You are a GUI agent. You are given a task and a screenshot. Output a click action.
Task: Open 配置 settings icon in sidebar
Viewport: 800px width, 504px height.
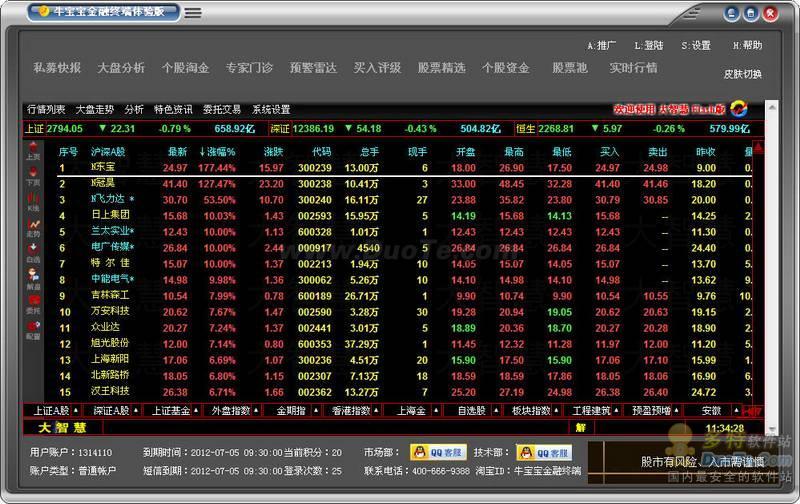click(33, 331)
